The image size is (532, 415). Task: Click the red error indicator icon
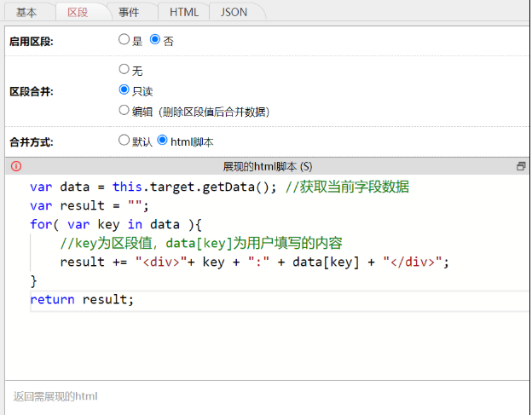[x=15, y=167]
